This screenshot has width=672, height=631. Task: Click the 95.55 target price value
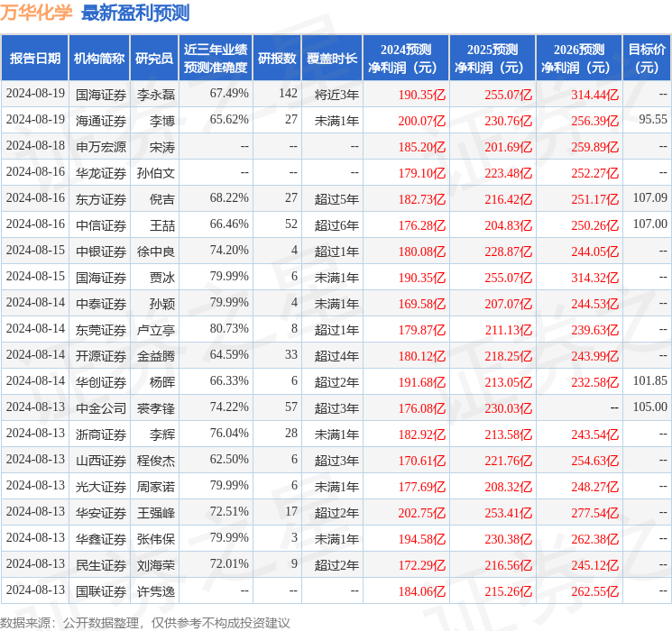click(653, 119)
